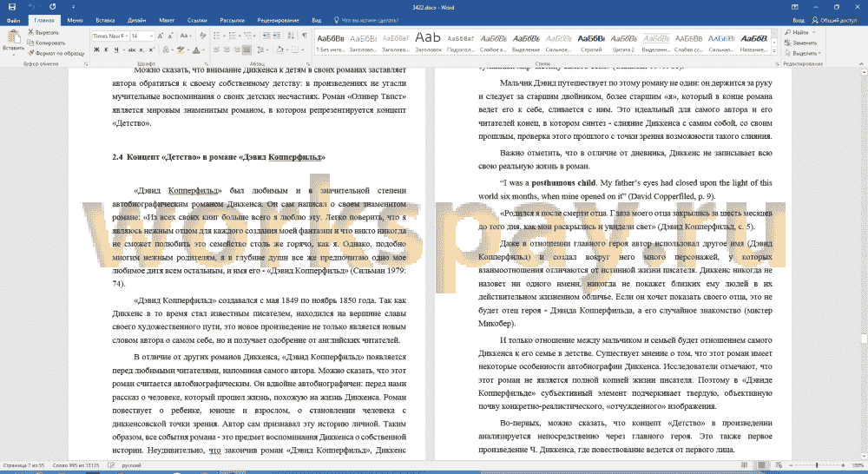Undo the last action

point(31,7)
